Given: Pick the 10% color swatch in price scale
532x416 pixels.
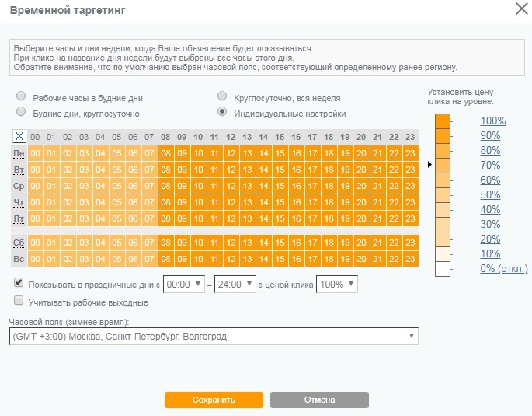Looking at the screenshot, I should coord(443,254).
